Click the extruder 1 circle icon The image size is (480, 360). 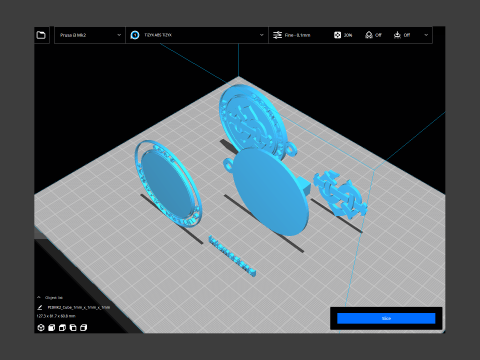click(135, 35)
